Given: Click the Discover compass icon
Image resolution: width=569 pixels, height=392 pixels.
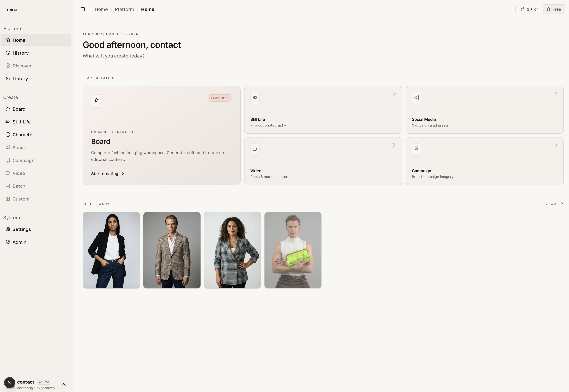Looking at the screenshot, I should 8,66.
